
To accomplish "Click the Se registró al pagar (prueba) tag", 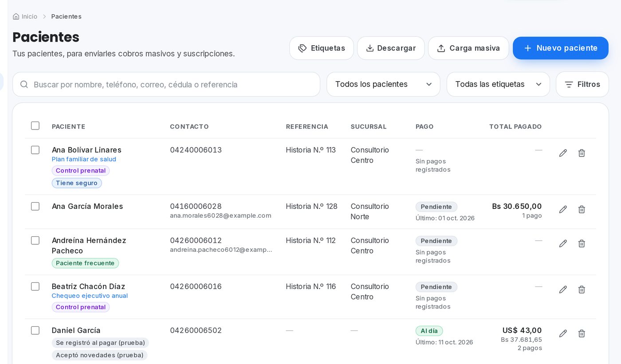I will 100,343.
